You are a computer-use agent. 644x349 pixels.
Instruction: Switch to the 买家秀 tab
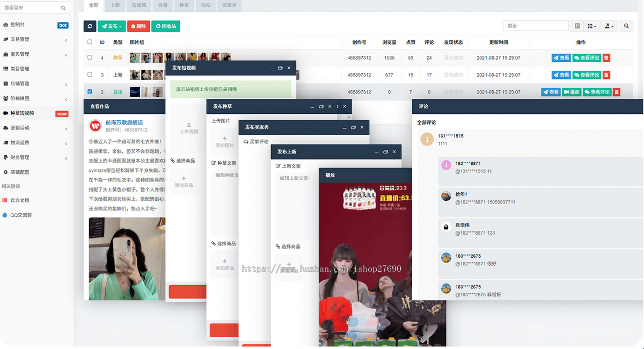pyautogui.click(x=230, y=5)
